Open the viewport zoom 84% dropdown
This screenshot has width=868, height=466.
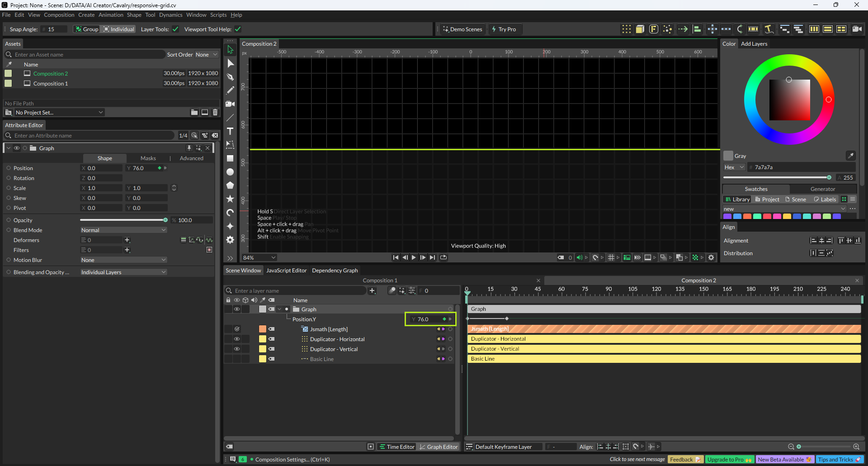[259, 257]
